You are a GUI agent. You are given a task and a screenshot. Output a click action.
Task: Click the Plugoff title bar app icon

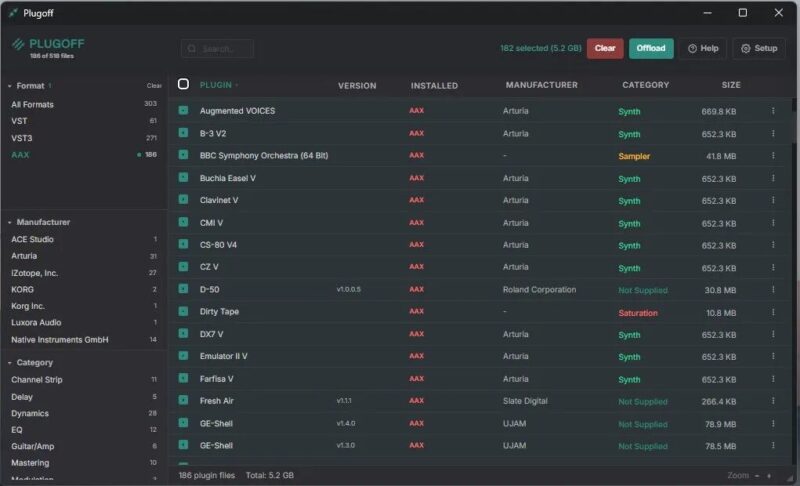coord(13,13)
